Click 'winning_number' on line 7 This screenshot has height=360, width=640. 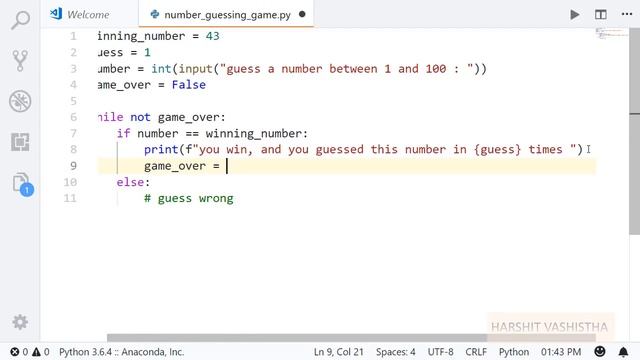pyautogui.click(x=253, y=133)
